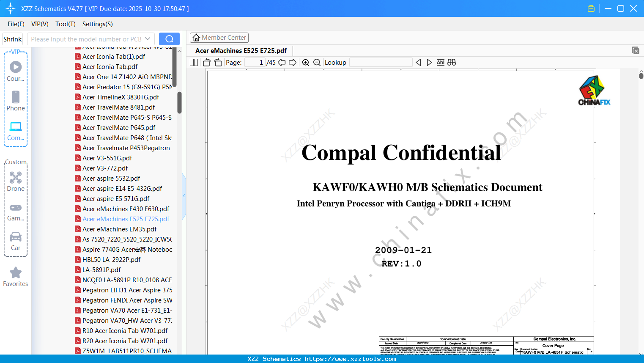
Task: Click the document viewer scrollbar thumb
Action: pyautogui.click(x=641, y=76)
